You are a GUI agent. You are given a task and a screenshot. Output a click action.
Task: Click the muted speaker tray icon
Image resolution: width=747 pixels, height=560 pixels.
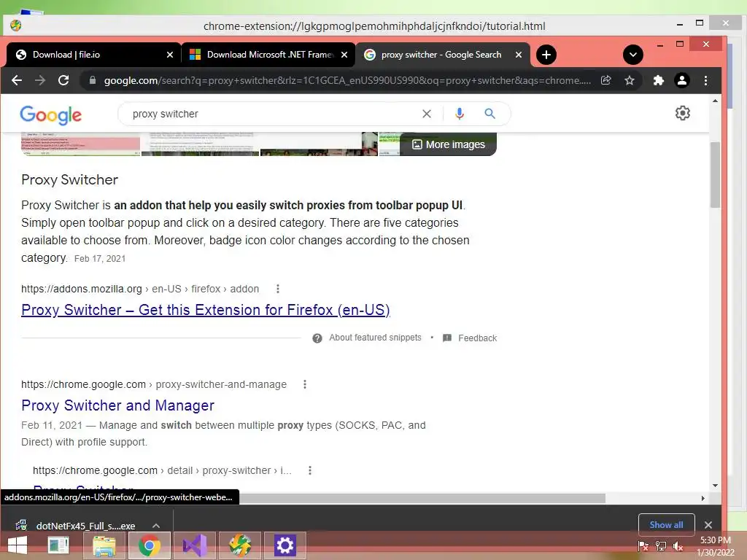point(678,546)
